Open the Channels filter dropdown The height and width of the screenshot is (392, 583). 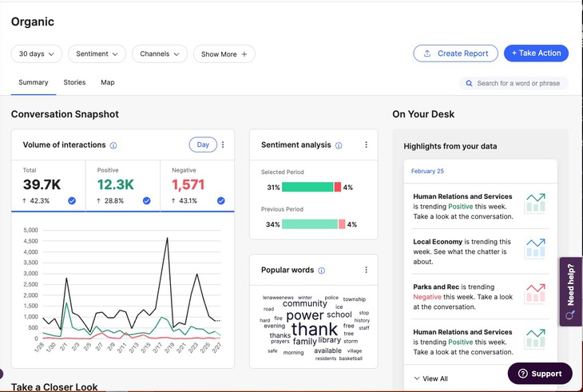point(159,53)
